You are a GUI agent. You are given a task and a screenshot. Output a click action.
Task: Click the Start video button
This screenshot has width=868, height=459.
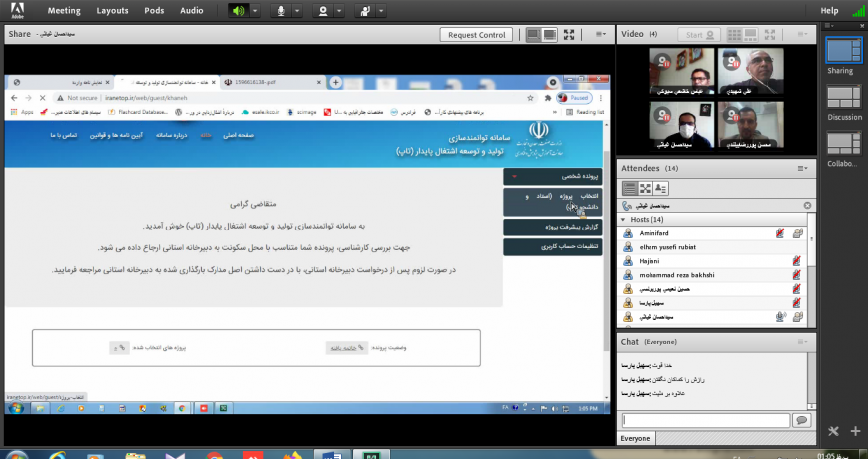tap(699, 34)
